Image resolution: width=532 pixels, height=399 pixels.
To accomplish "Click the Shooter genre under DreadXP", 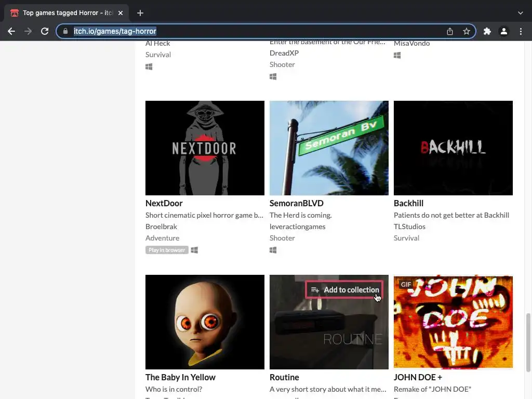I will (x=282, y=64).
